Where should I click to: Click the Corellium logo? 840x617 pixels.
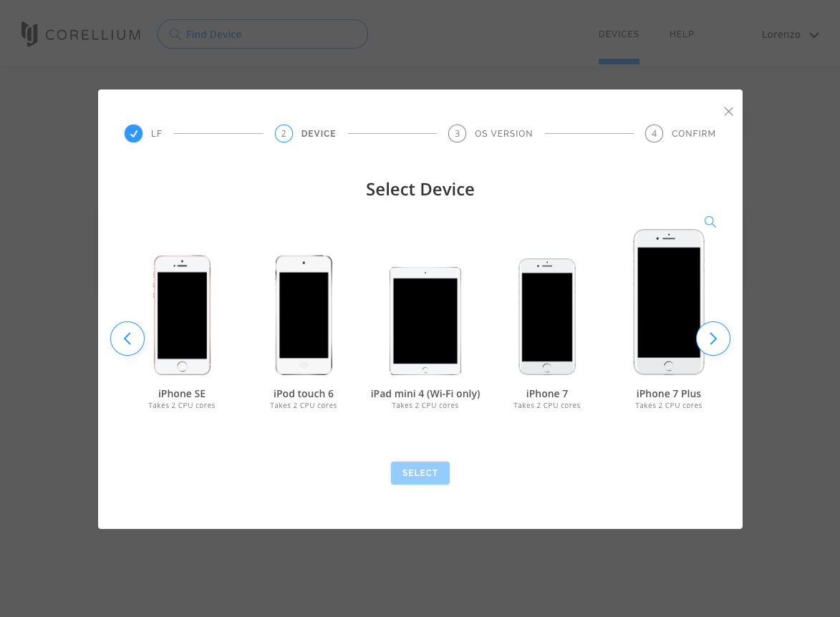click(81, 34)
